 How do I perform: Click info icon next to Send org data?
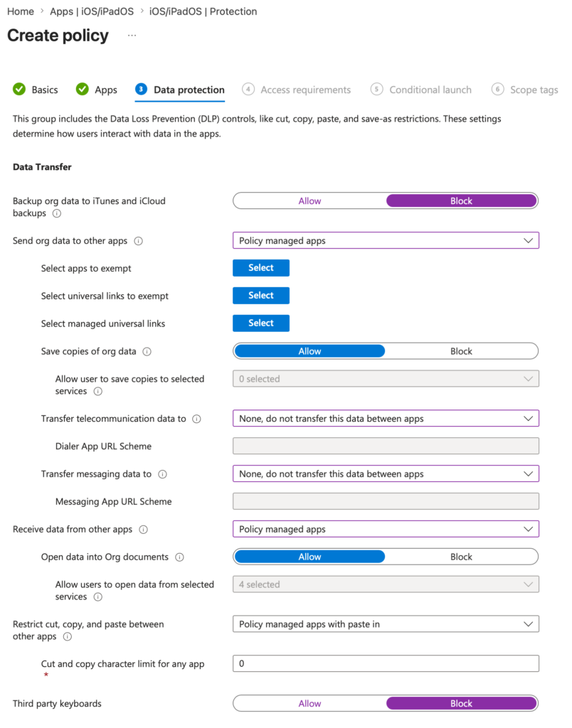point(139,241)
